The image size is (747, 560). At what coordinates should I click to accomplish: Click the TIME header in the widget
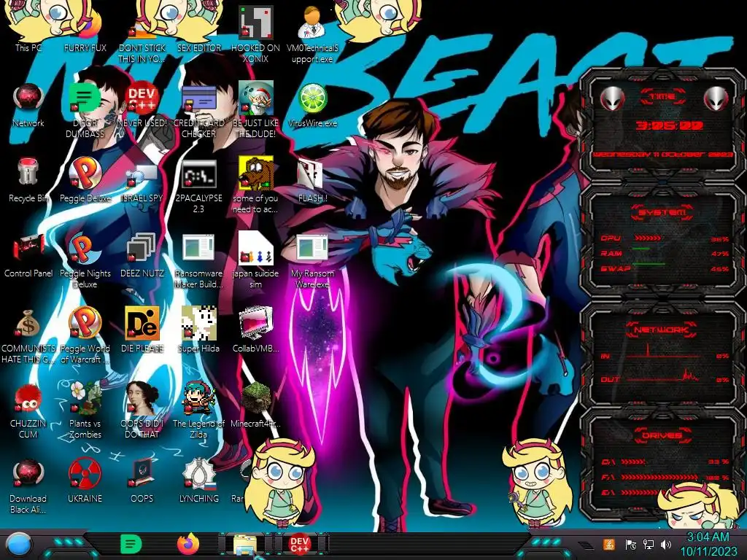pos(662,97)
